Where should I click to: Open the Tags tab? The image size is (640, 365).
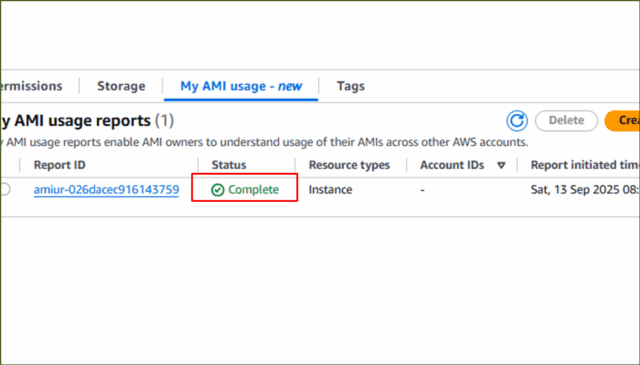point(351,86)
